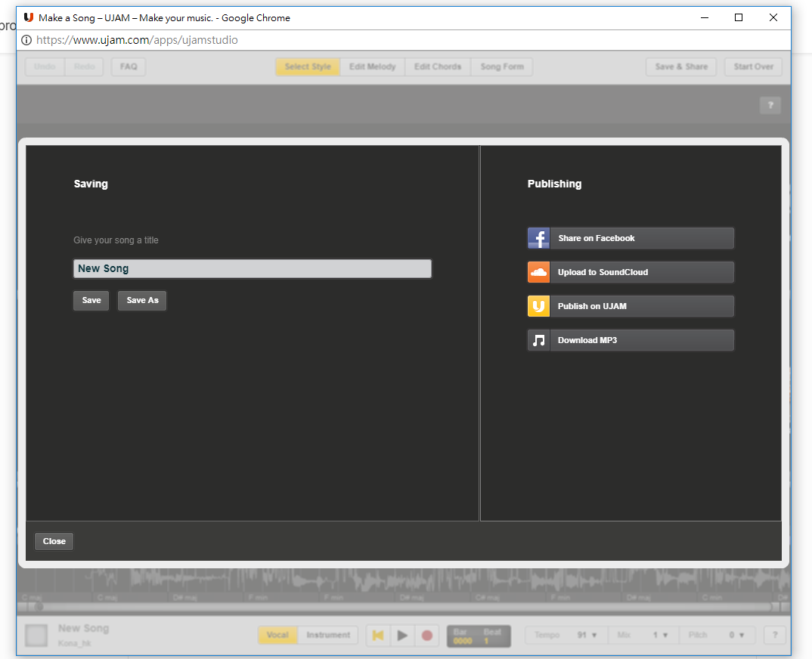Click the Bar and Beat counter display

tap(479, 636)
